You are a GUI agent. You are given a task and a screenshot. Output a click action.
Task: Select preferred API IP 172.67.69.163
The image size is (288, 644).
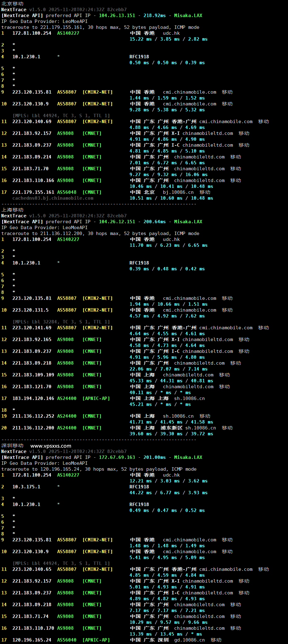(117, 457)
